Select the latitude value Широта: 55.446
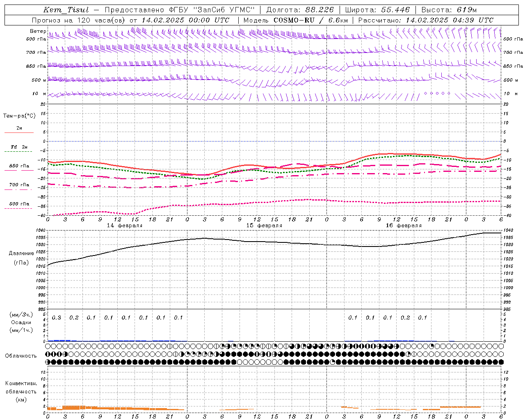This screenshot has width=525, height=420. pos(377,10)
